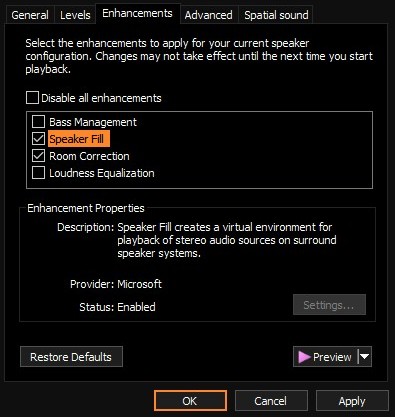Image resolution: width=395 pixels, height=417 pixels.
Task: Click the greyed-out Settings... button
Action: pos(329,305)
